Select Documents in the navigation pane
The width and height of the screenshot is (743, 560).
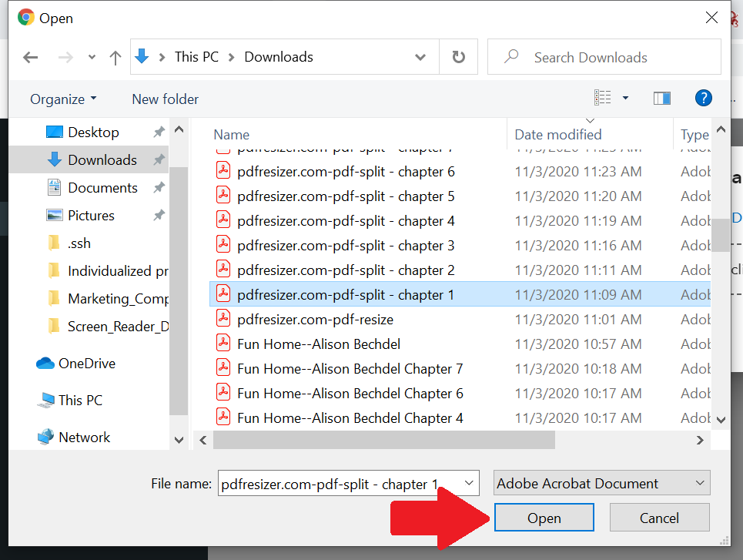pos(102,188)
